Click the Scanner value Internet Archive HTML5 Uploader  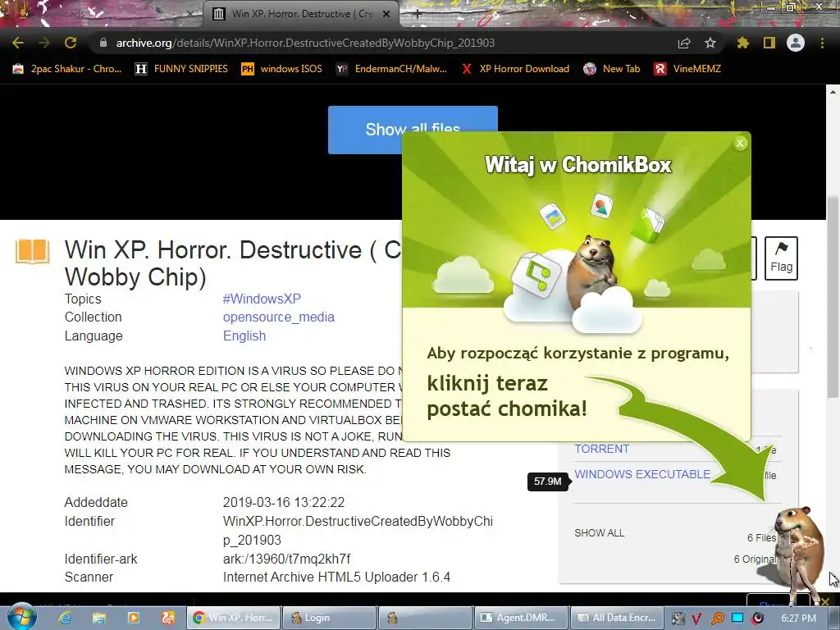click(x=336, y=577)
